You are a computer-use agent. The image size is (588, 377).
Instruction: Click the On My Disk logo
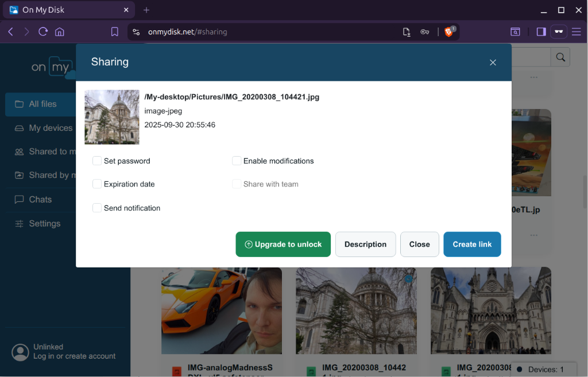click(x=53, y=68)
